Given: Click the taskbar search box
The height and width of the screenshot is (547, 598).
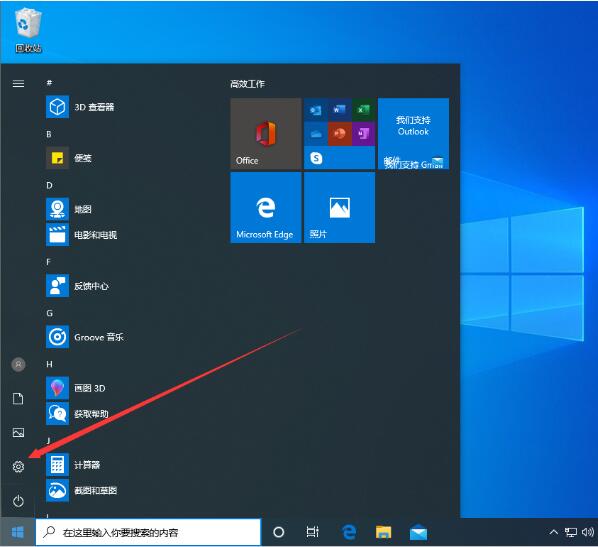Looking at the screenshot, I should pyautogui.click(x=148, y=532).
